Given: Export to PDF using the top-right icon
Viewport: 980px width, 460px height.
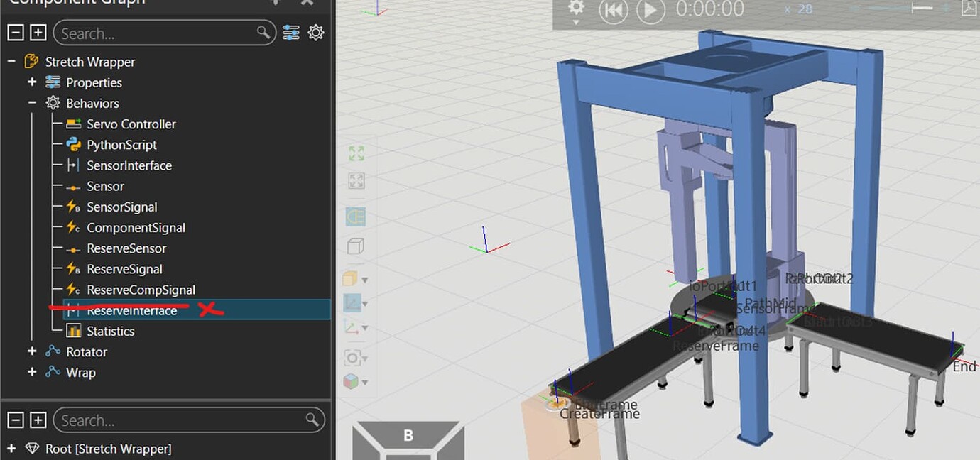Looking at the screenshot, I should tap(969, 9).
